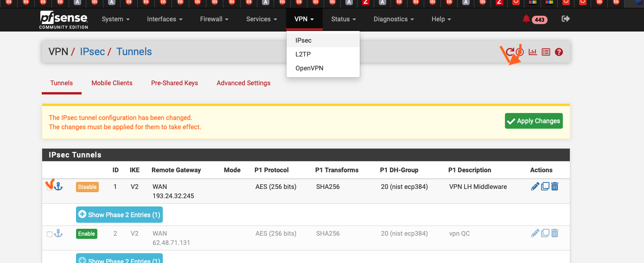
Task: Click the notification bell showing 443
Action: coord(526,19)
